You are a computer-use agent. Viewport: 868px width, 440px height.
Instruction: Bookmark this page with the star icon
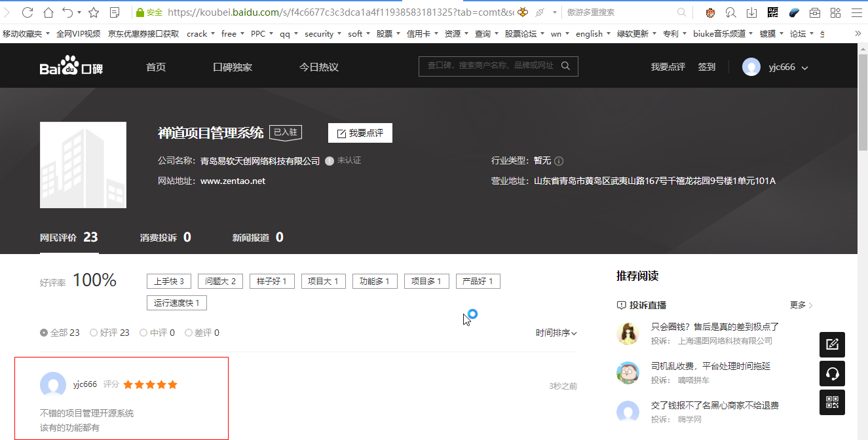click(x=94, y=12)
